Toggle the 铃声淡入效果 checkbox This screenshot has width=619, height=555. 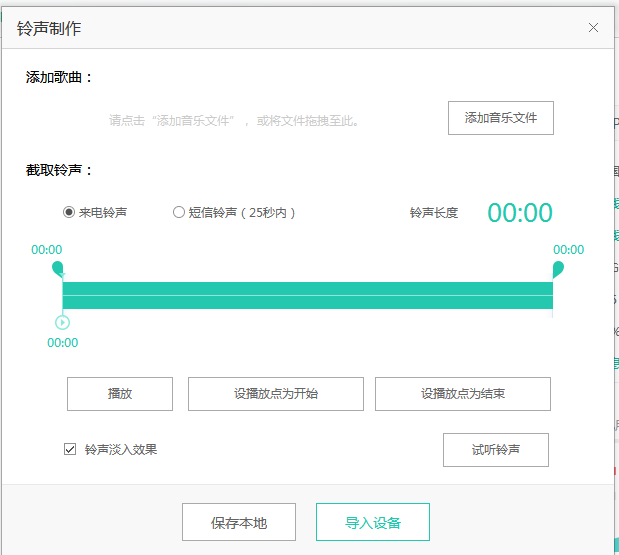(x=70, y=449)
